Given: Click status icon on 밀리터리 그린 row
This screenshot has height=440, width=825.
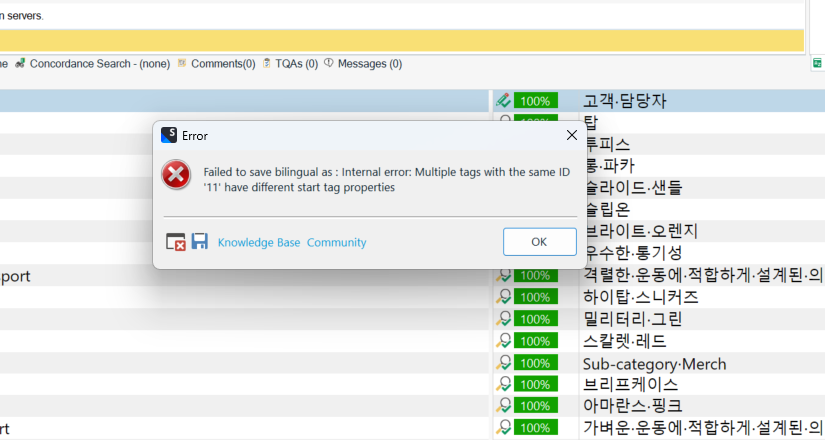Looking at the screenshot, I should click(503, 319).
